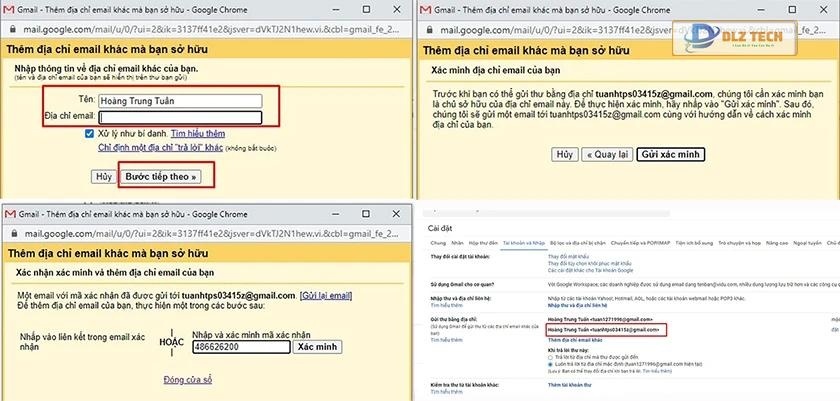Click the 'Bước tiếp theo »' button

pyautogui.click(x=160, y=176)
